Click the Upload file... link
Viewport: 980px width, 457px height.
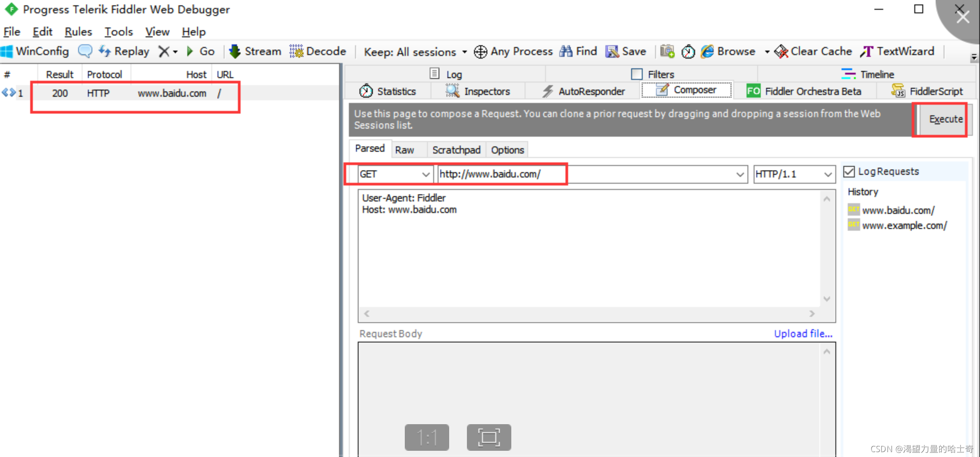click(803, 334)
